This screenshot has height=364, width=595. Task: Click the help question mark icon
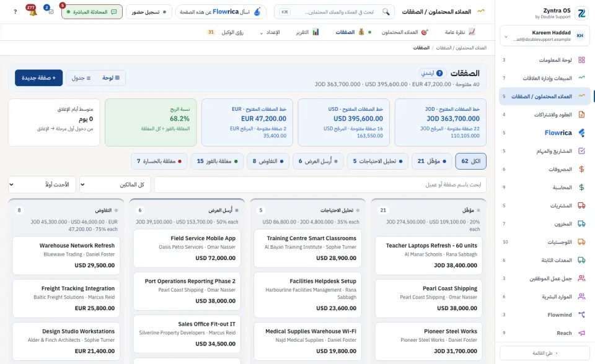coord(15,12)
